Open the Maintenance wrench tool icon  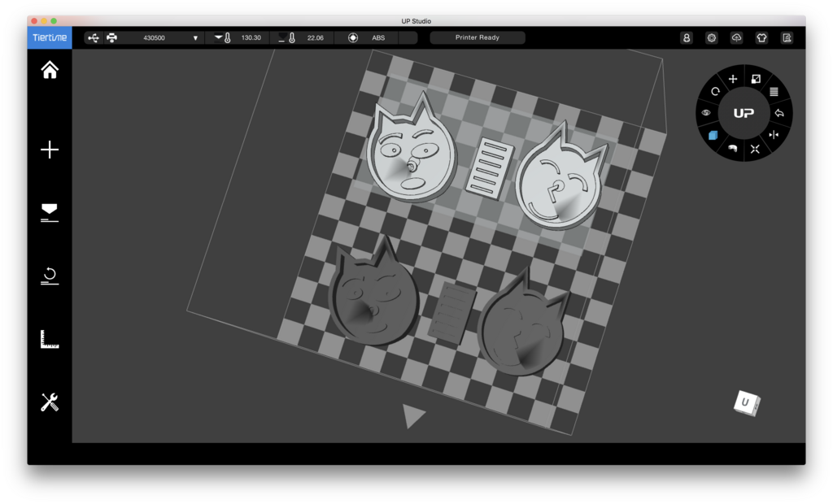[50, 402]
